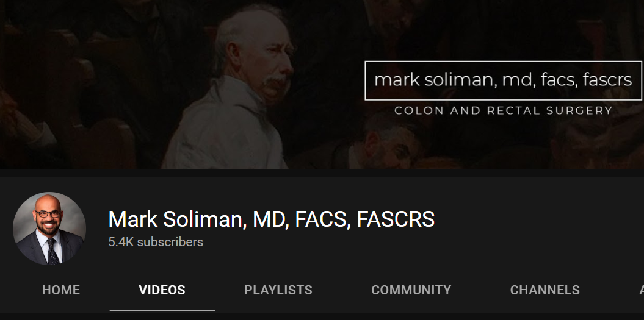Click the boxed name text in the banner
The height and width of the screenshot is (320, 644).
click(503, 80)
